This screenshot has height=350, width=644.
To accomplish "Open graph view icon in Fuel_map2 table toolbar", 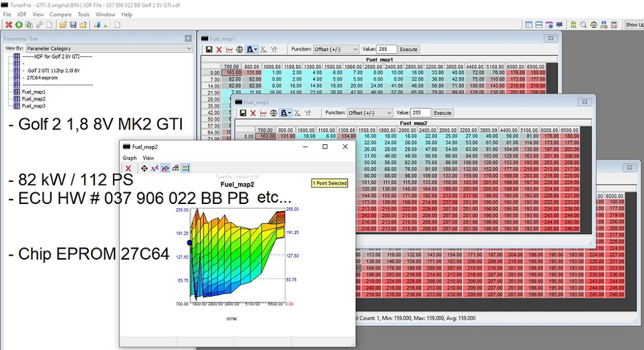I will pyautogui.click(x=264, y=113).
